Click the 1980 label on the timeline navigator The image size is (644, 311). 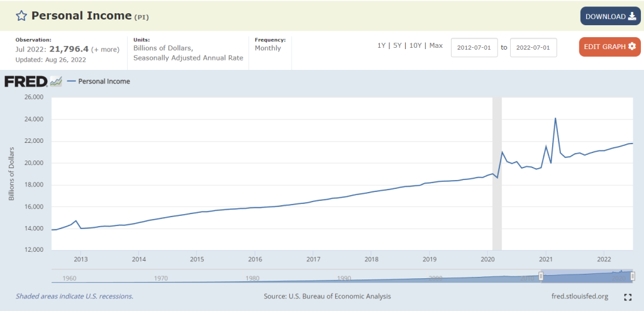click(x=253, y=278)
